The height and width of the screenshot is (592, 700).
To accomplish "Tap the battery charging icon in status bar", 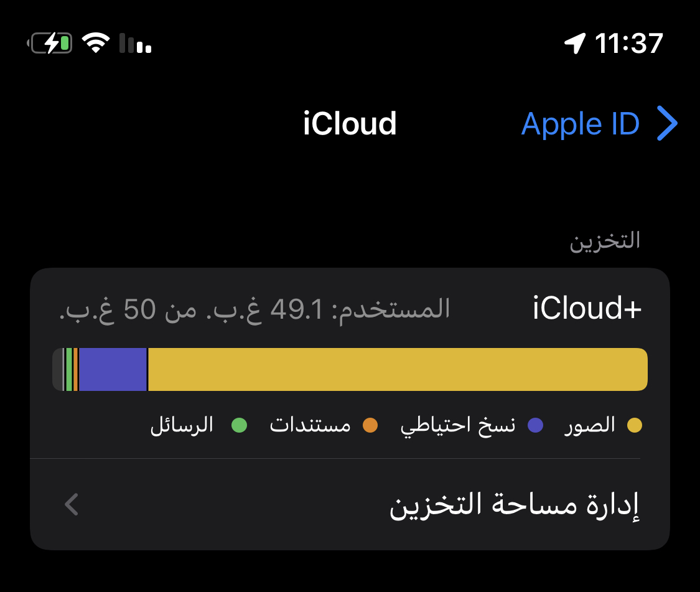I will (50, 44).
